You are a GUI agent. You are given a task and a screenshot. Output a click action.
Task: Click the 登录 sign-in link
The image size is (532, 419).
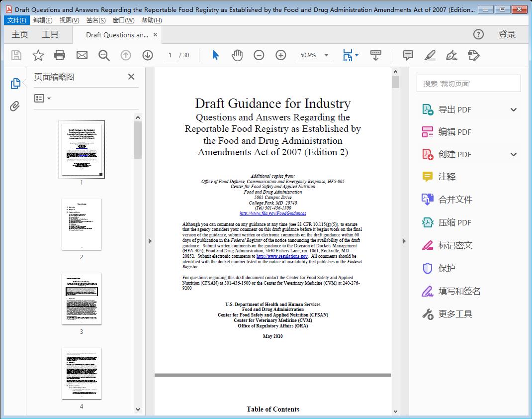point(508,34)
